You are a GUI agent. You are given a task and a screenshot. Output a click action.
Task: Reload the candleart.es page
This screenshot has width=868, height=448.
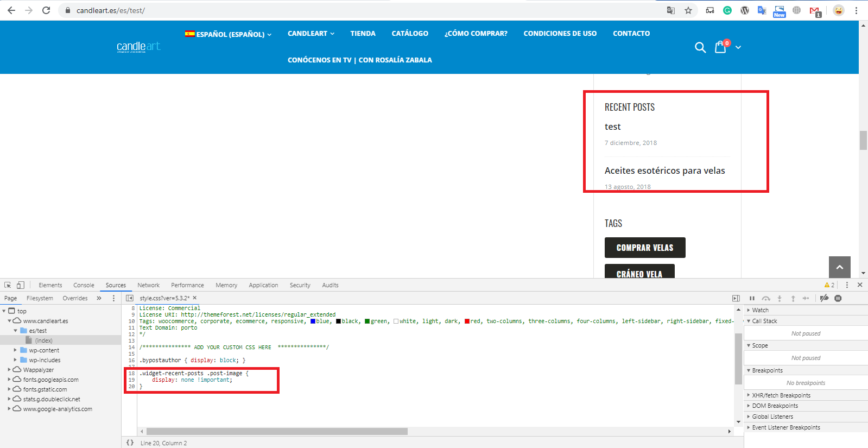(x=46, y=10)
